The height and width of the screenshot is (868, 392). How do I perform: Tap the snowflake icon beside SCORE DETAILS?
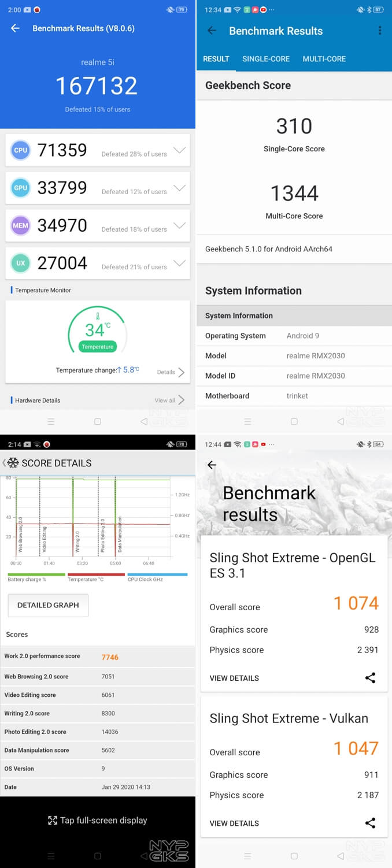(13, 463)
